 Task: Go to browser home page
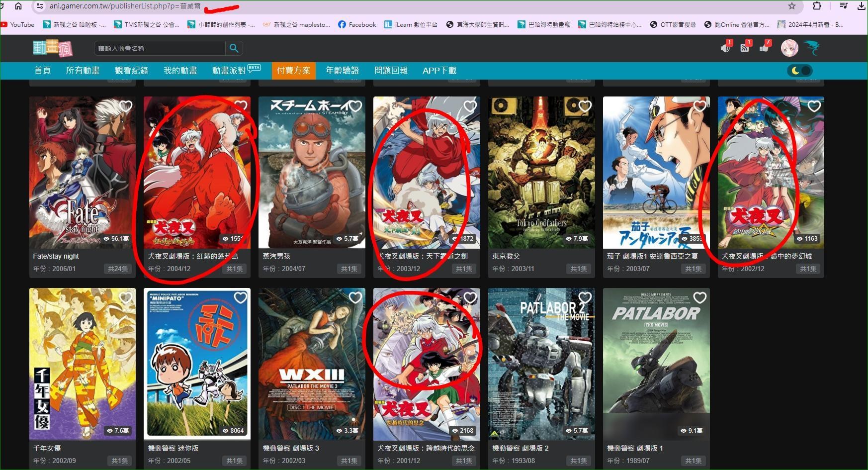tap(18, 6)
